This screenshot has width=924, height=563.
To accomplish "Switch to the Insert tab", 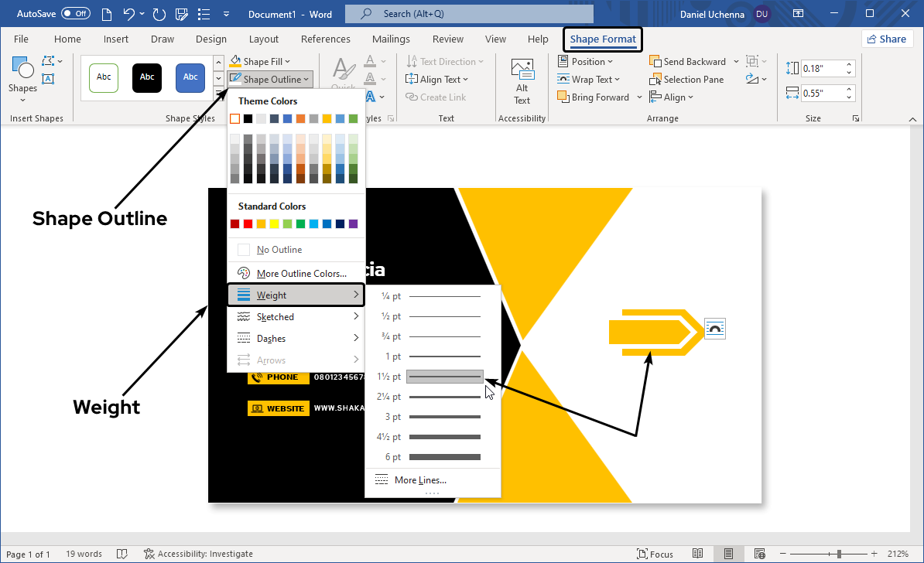I will click(116, 39).
